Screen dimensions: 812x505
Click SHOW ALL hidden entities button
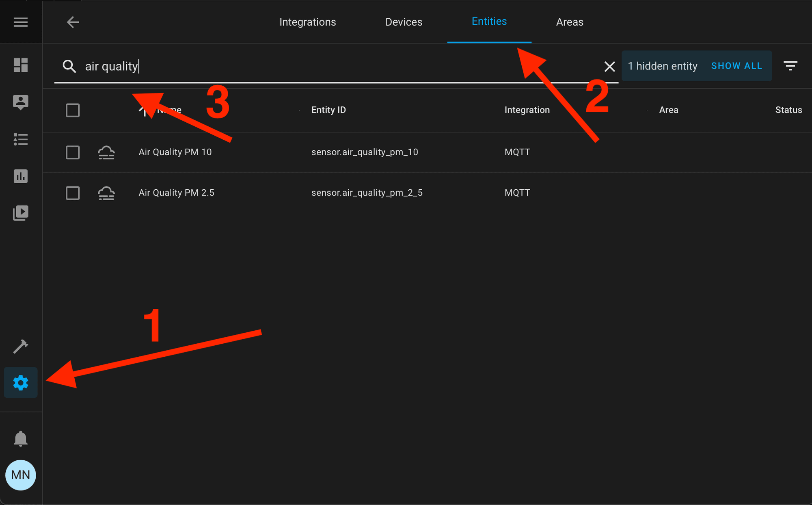pos(737,66)
